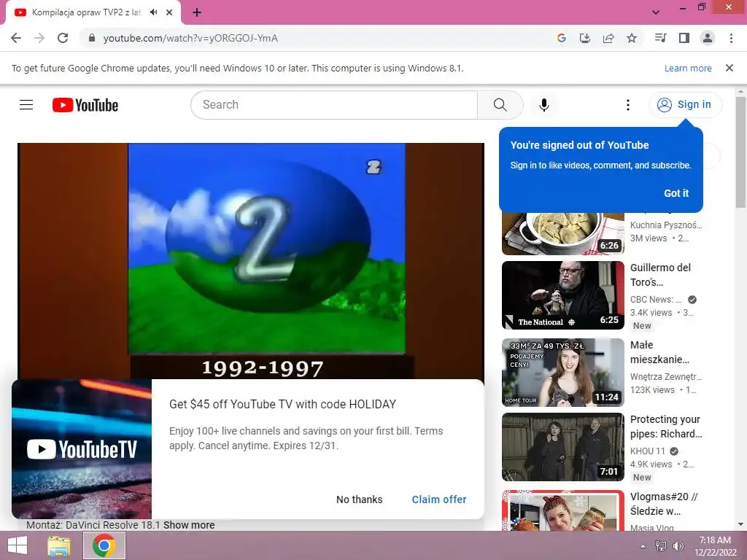Click the Google icon in the address bar
The height and width of the screenshot is (560, 747).
point(562,38)
